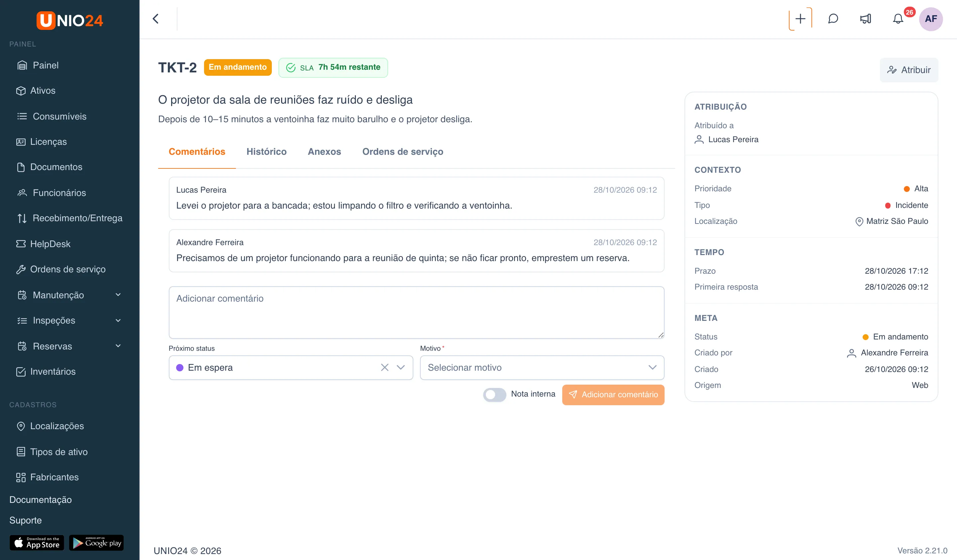Clear the Em espera status selection
This screenshot has width=957, height=560.
[385, 367]
